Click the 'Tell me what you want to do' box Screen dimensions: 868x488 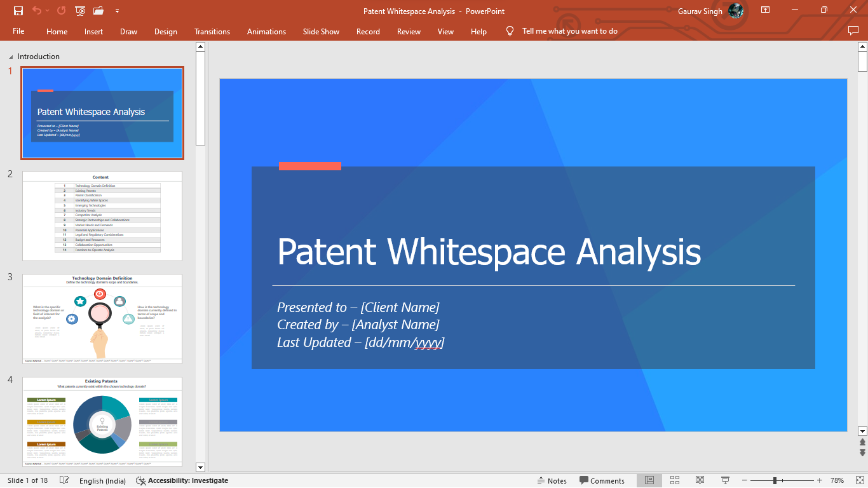coord(570,31)
